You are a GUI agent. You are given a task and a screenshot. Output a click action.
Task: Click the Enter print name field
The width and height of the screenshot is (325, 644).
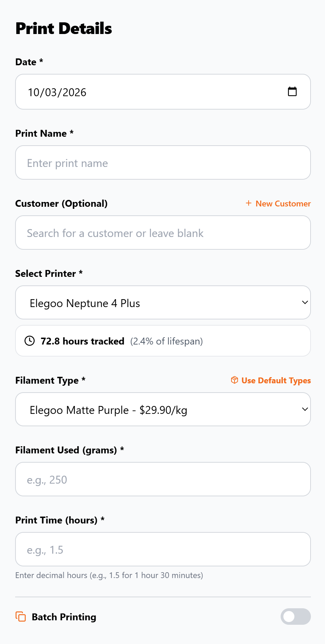tap(162, 162)
